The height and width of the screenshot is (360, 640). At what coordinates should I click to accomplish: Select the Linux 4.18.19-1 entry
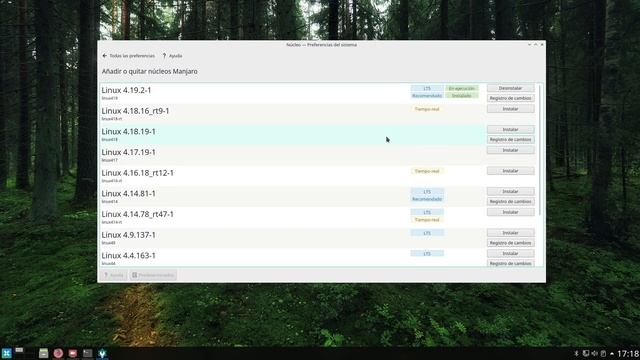coord(128,132)
